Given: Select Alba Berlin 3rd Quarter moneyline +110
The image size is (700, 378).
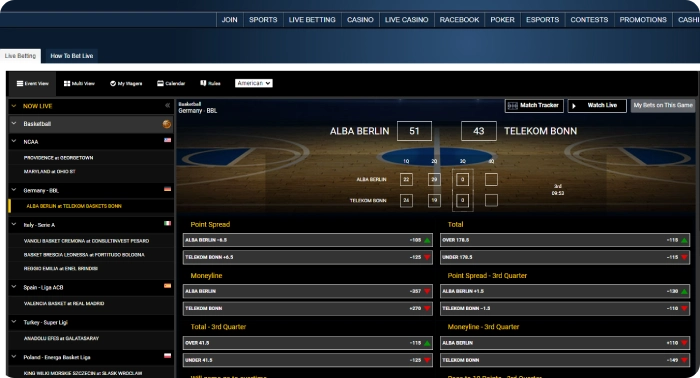Looking at the screenshot, I should 565,343.
